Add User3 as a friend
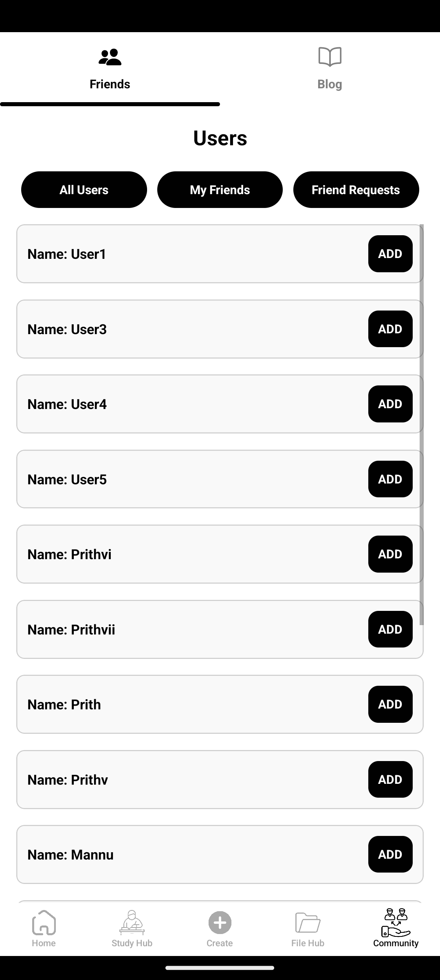440x980 pixels. coord(390,329)
